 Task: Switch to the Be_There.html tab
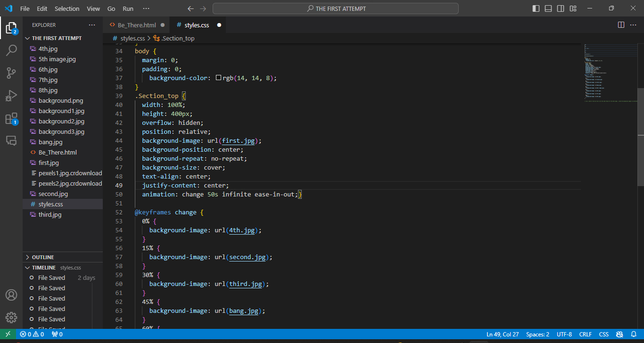[136, 24]
